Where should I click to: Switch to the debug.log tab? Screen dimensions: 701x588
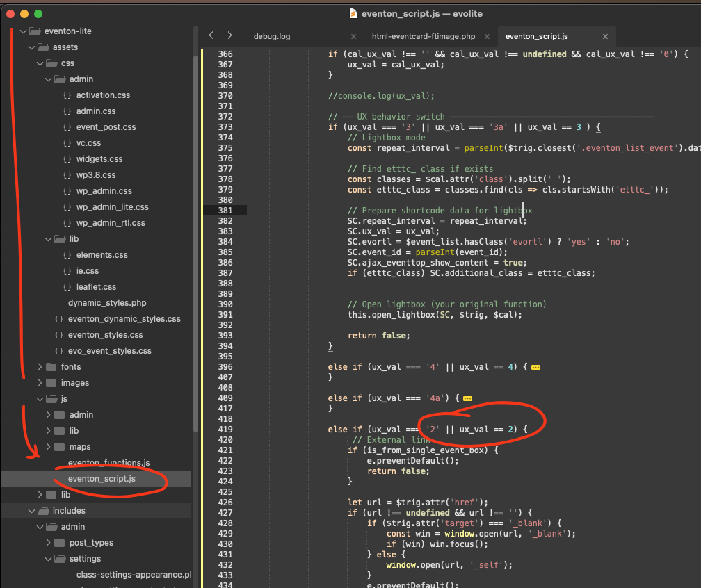point(272,36)
